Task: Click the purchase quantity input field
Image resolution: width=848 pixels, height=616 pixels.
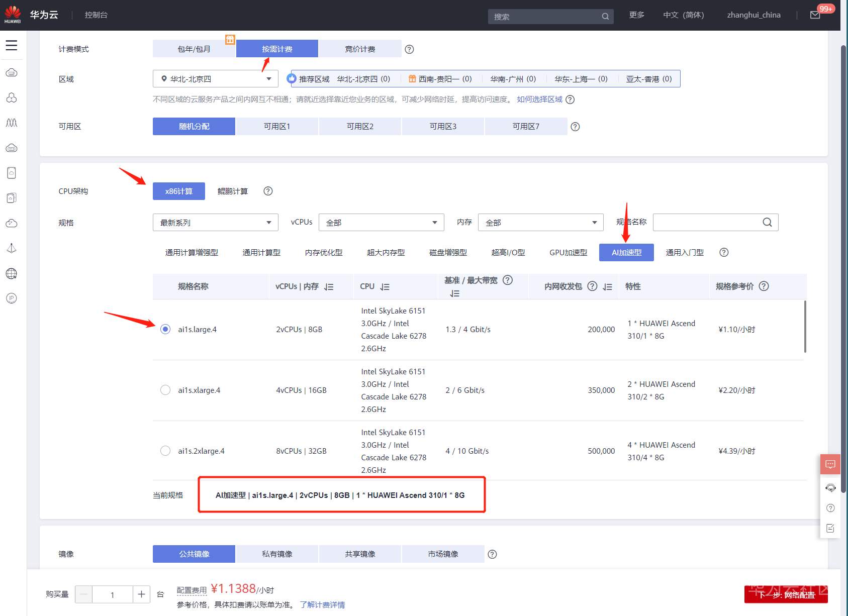Action: pyautogui.click(x=113, y=594)
